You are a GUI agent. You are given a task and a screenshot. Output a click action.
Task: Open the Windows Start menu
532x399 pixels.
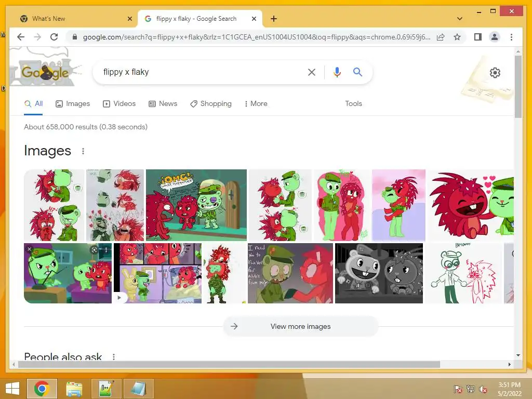tap(12, 389)
